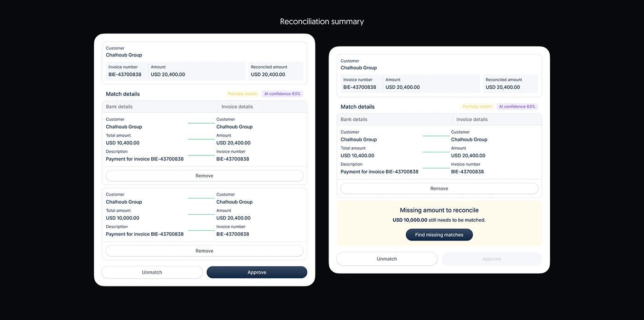Click Unmatch in the right card
Screen dimensions: 644x320
pos(386,259)
